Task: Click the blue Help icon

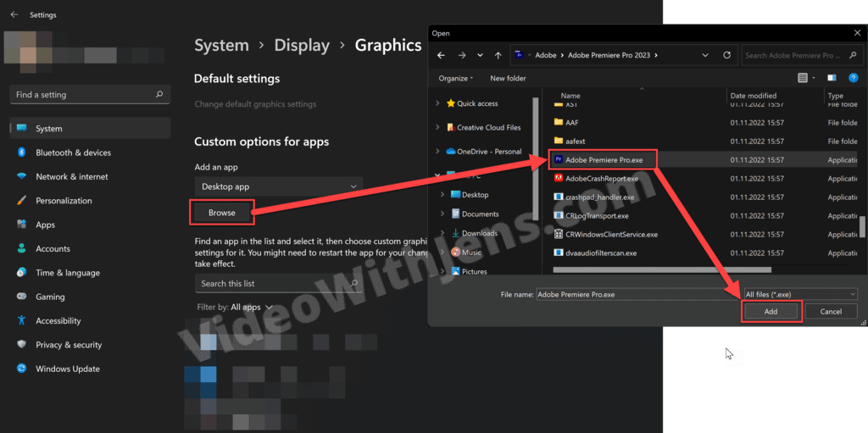Action: [x=853, y=78]
